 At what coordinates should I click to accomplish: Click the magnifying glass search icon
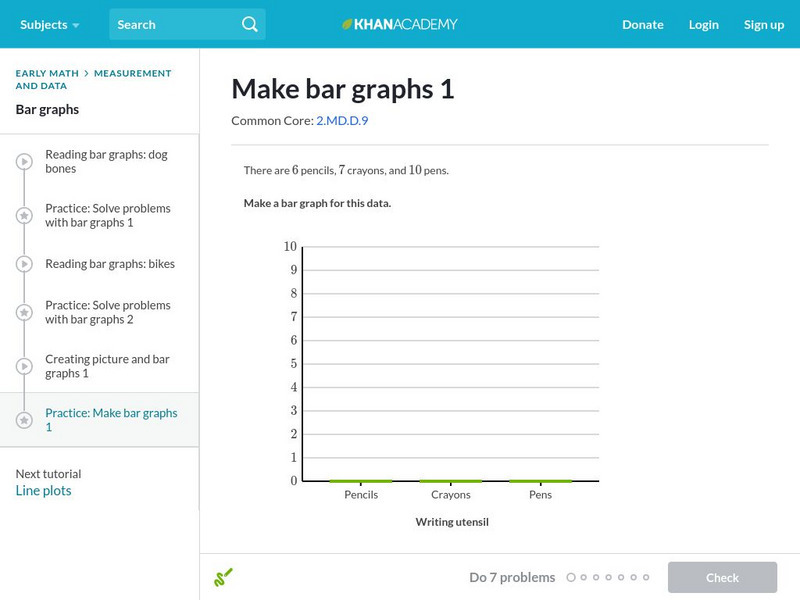click(249, 24)
